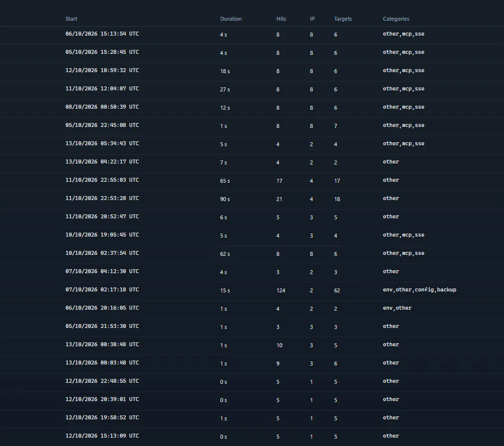This screenshot has width=504, height=446.
Task: Click the 7 targets value
Action: pos(336,126)
